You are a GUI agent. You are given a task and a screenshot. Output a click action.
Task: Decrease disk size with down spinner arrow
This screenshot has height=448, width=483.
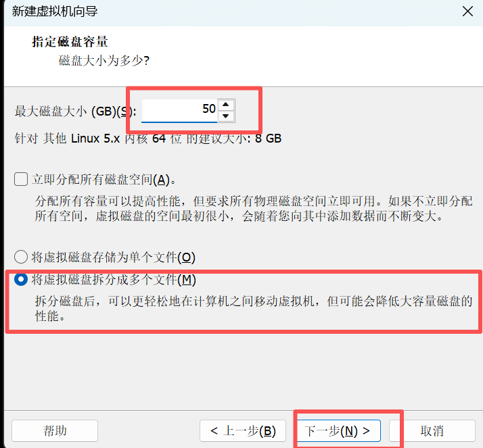pos(226,116)
